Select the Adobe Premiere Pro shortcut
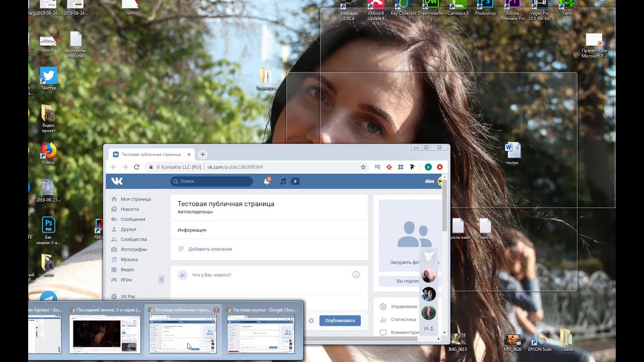Screen dimensions: 644x362 tap(512, 10)
